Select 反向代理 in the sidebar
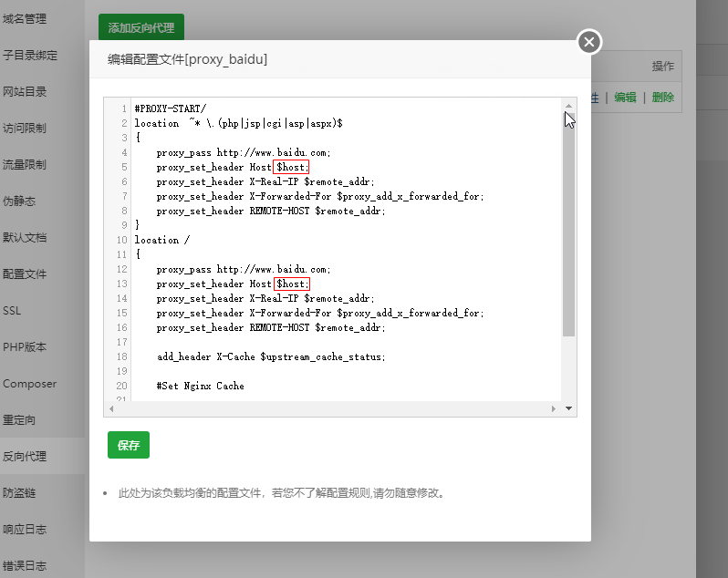Image resolution: width=728 pixels, height=578 pixels. (24, 457)
